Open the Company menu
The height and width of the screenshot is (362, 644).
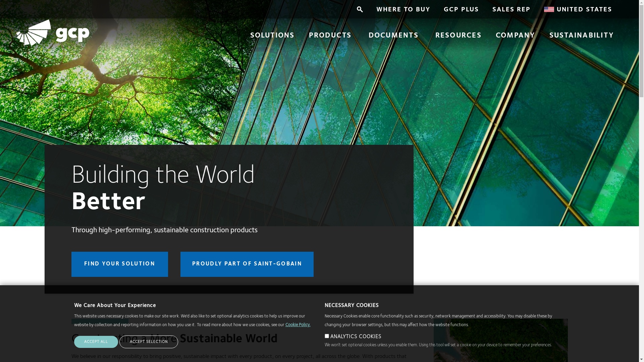pyautogui.click(x=515, y=35)
